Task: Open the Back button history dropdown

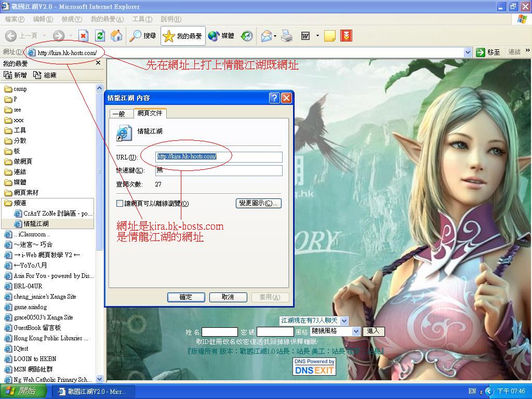Action: point(45,36)
